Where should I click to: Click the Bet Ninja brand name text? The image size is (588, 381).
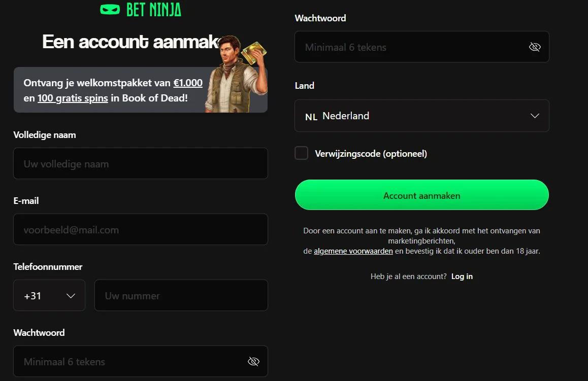click(x=153, y=9)
